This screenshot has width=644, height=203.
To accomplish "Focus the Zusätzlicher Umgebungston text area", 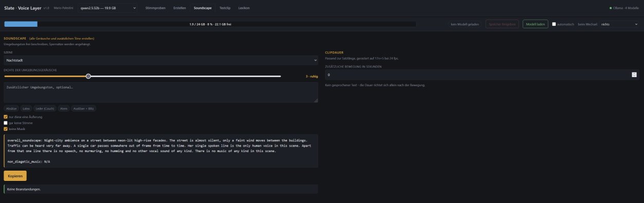I will click(161, 93).
